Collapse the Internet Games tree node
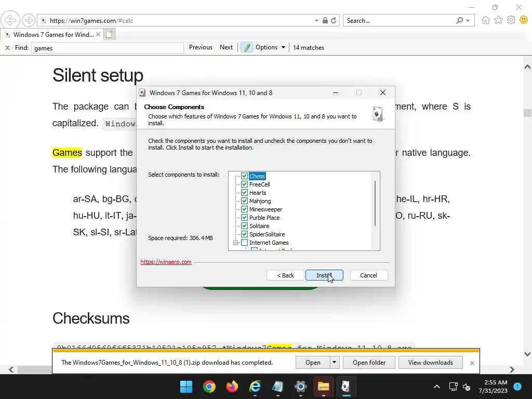Image resolution: width=532 pixels, height=399 pixels. point(235,243)
